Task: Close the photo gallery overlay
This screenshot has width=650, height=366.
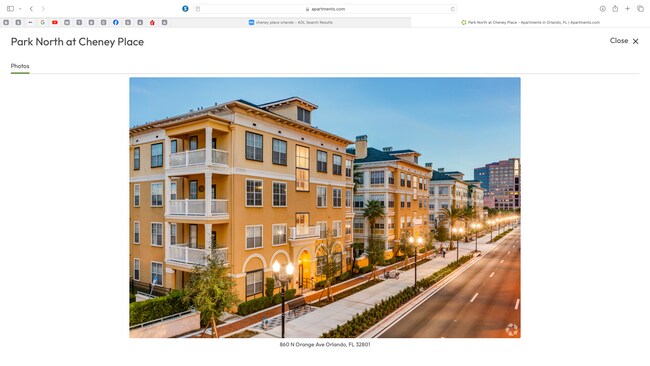Action: coord(624,41)
